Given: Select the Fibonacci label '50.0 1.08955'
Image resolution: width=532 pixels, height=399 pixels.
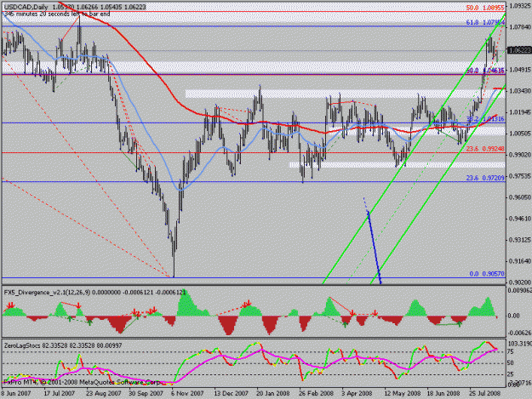Looking at the screenshot, I should click(485, 8).
